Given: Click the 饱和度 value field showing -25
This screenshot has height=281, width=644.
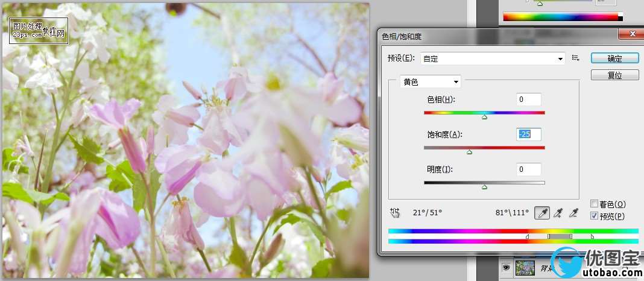Looking at the screenshot, I should (x=529, y=134).
